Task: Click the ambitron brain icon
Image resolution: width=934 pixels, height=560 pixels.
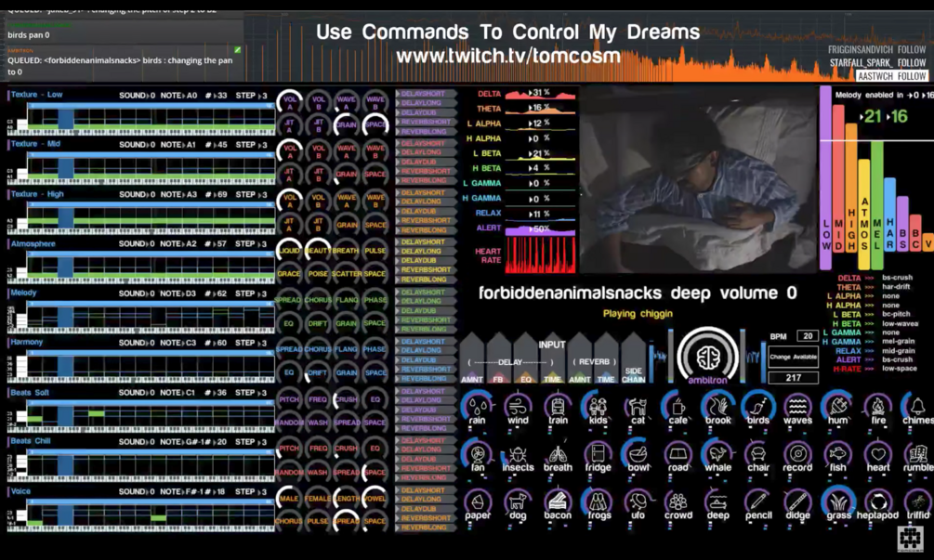Action: pos(708,357)
